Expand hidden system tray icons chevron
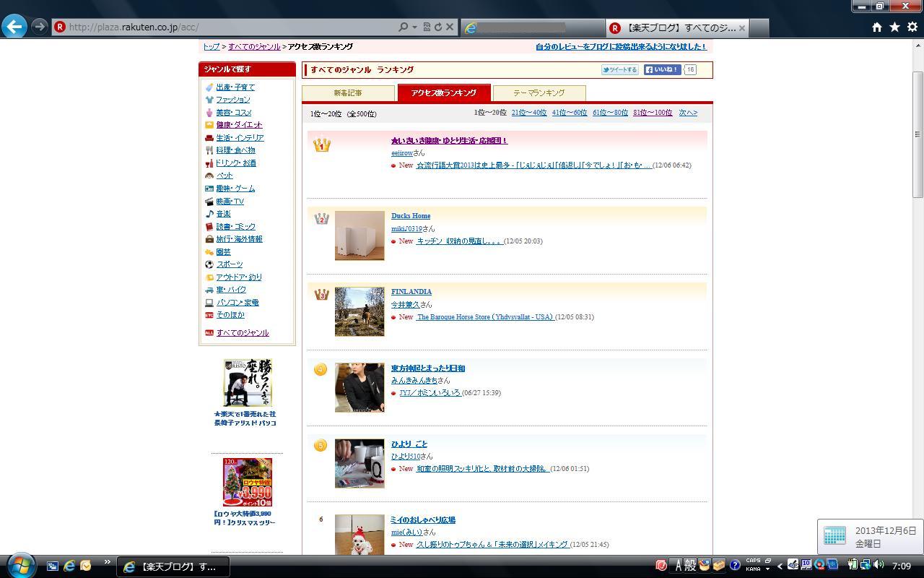The width and height of the screenshot is (924, 578). coord(780,566)
